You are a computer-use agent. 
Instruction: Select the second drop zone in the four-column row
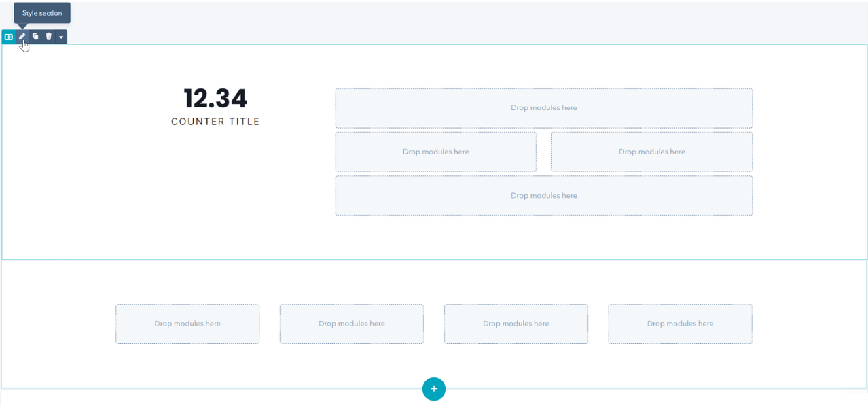click(x=352, y=324)
